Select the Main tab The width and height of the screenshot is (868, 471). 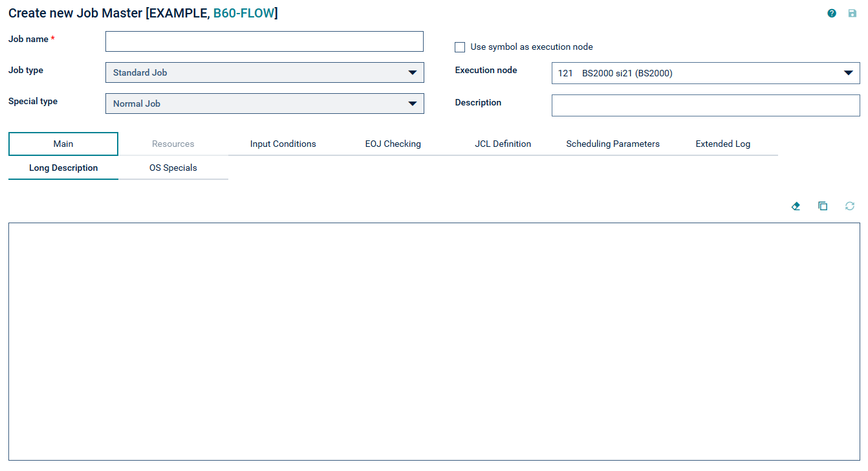pos(63,144)
